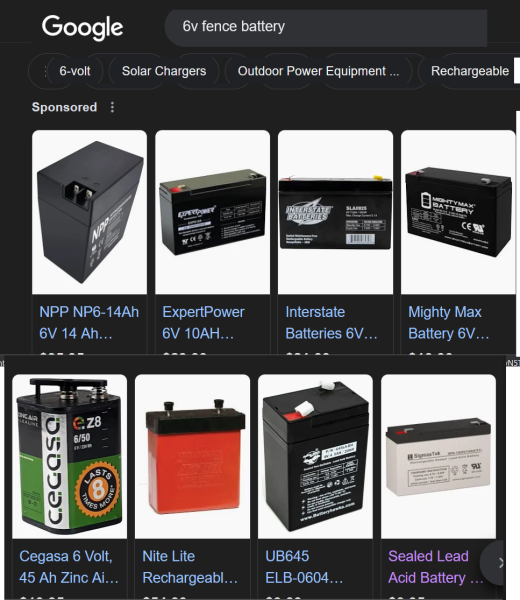Open the NPP NP6-14Ah battery image
This screenshot has height=600, width=520.
point(90,212)
